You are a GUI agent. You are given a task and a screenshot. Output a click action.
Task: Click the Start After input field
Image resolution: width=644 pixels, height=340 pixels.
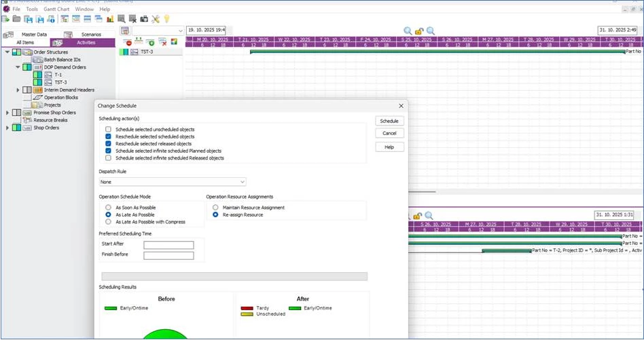click(168, 245)
